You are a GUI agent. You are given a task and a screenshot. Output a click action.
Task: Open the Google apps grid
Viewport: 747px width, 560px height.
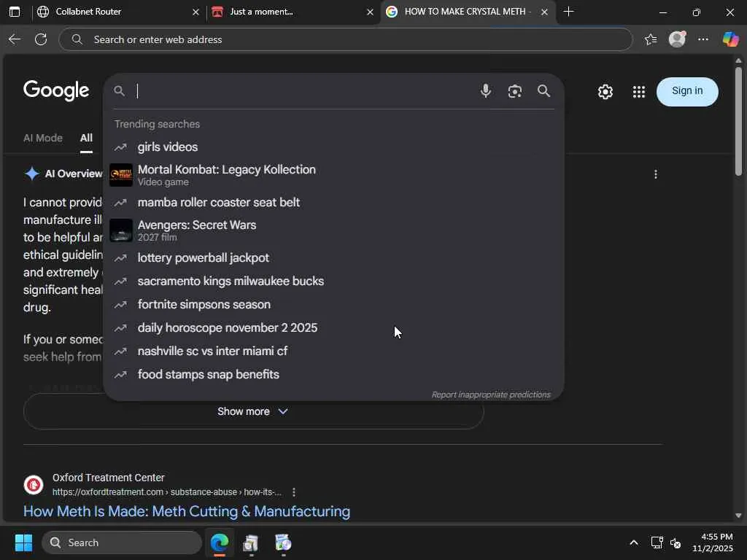[x=638, y=91]
